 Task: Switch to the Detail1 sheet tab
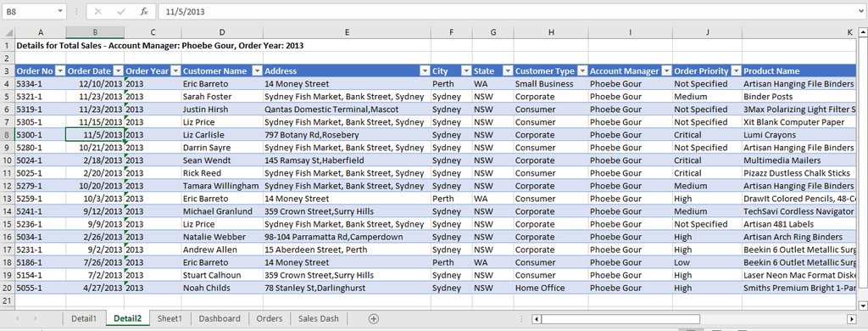[84, 318]
